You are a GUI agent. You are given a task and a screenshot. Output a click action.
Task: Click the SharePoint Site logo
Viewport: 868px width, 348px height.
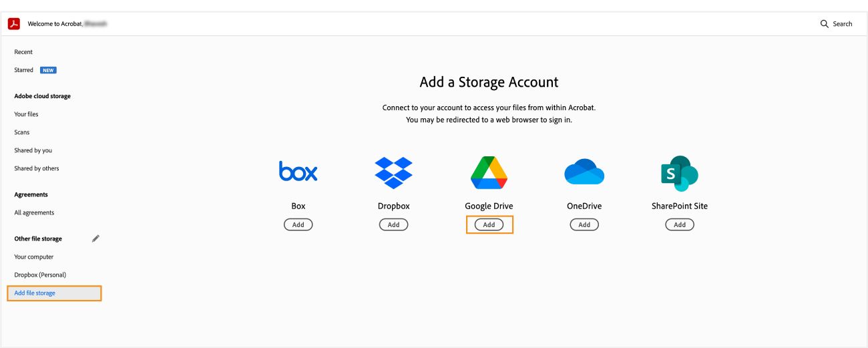[679, 173]
